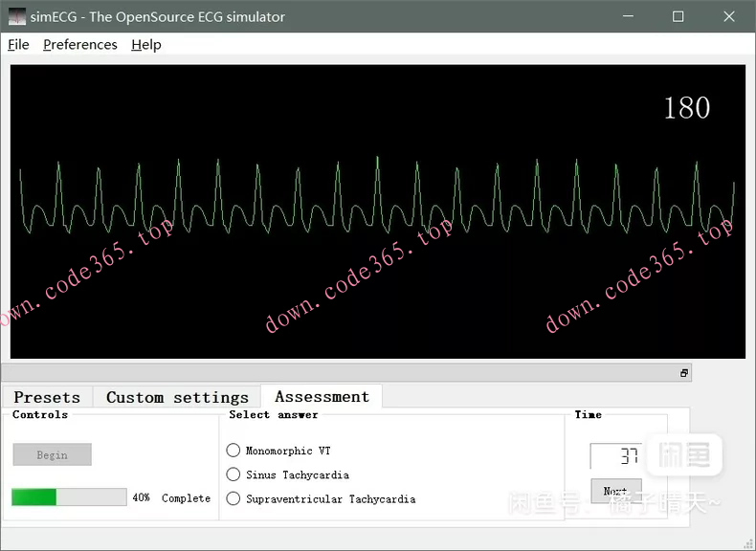Click the Next button under Time
756x551 pixels.
pyautogui.click(x=615, y=491)
